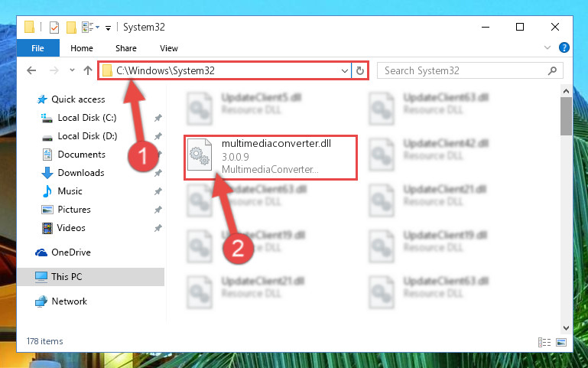Open the File menu tab
588x368 pixels.
[37, 48]
